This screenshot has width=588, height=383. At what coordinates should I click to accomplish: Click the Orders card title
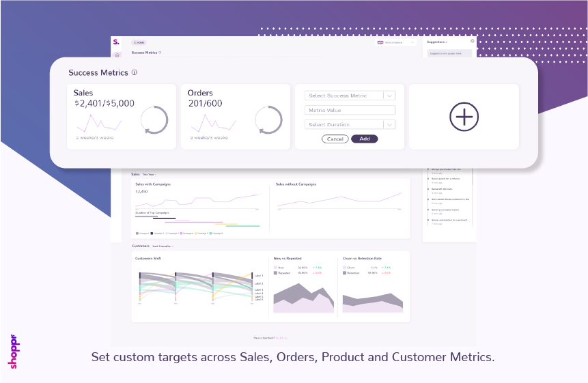[x=200, y=93]
